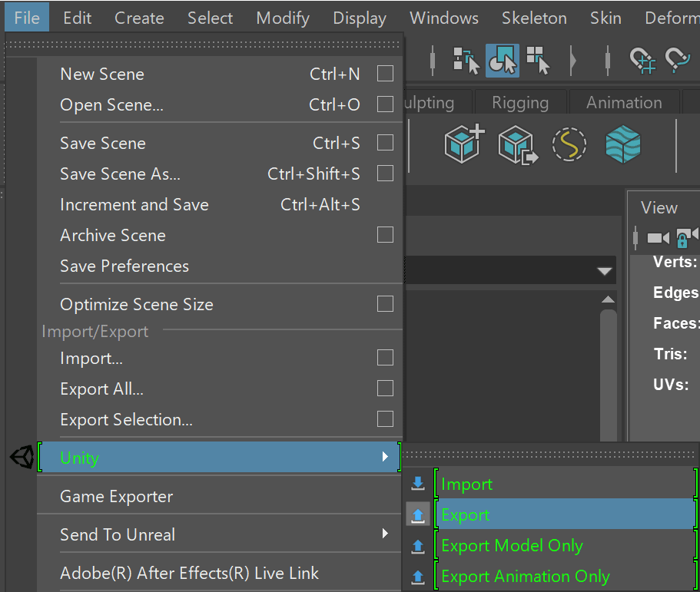
Task: Open Import option box
Action: 385,357
